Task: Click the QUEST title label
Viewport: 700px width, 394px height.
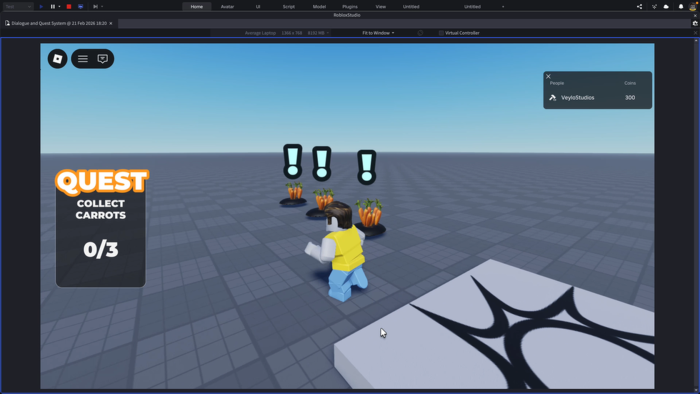Action: point(102,182)
